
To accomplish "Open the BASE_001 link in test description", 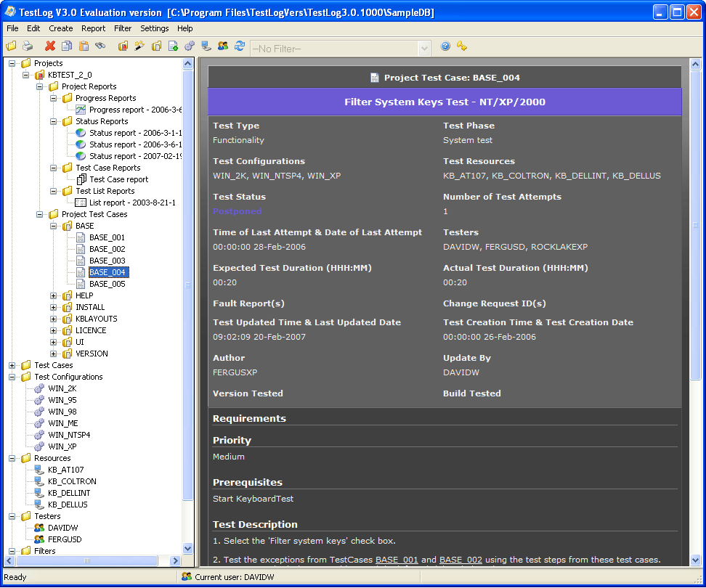I will click(x=397, y=560).
